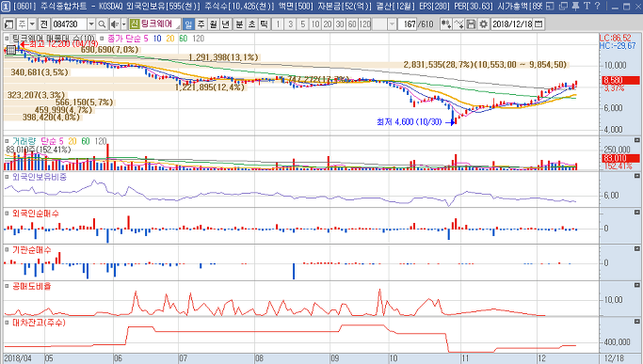Select the interval 5 button

tap(303, 24)
